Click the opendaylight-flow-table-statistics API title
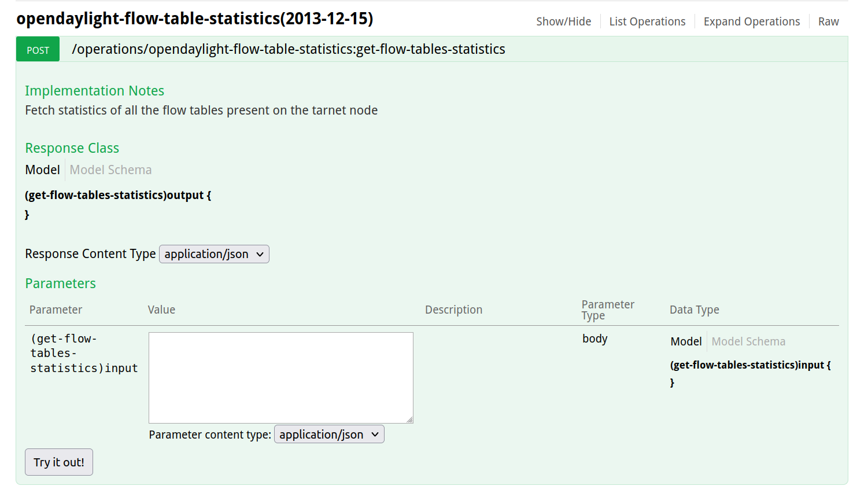This screenshot has width=868, height=493. pos(194,19)
